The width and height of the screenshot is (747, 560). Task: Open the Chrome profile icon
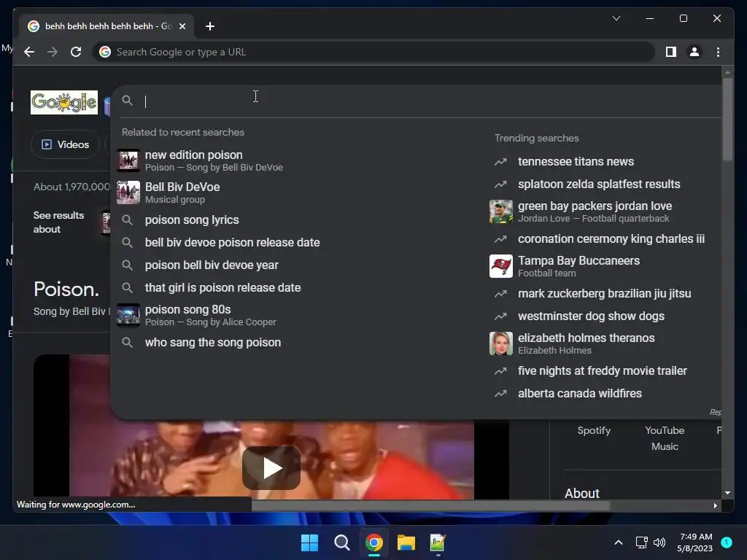(x=694, y=52)
